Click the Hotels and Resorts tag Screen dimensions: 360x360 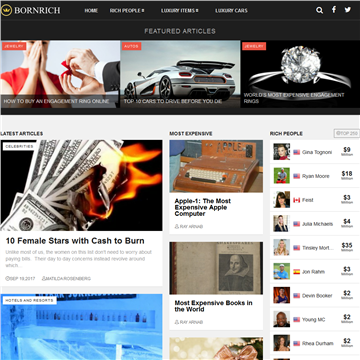pyautogui.click(x=29, y=300)
